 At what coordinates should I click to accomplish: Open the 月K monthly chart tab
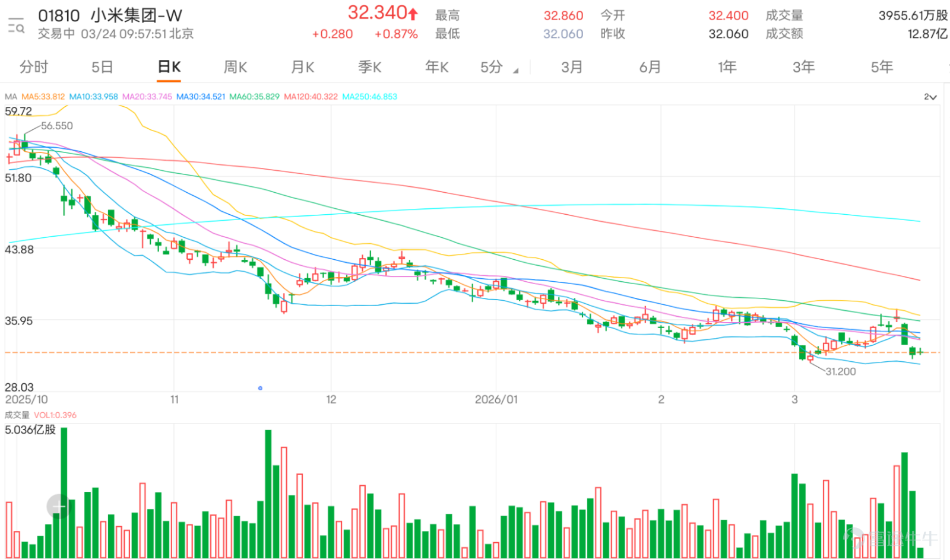(302, 67)
